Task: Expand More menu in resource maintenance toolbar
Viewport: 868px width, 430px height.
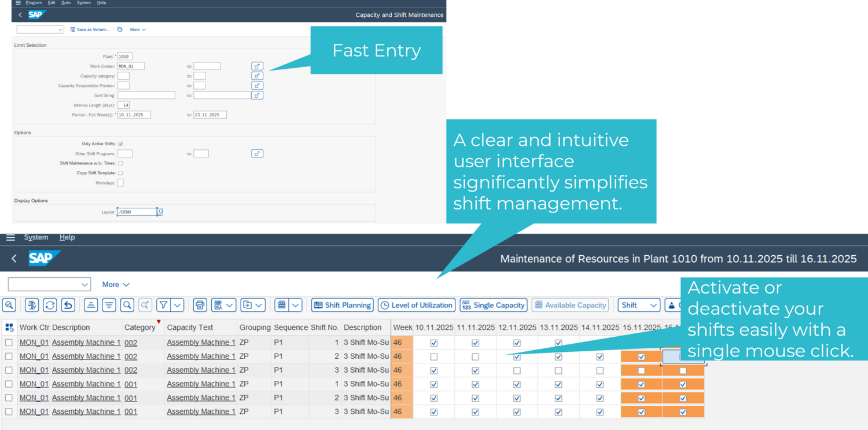Action: pyautogui.click(x=116, y=284)
